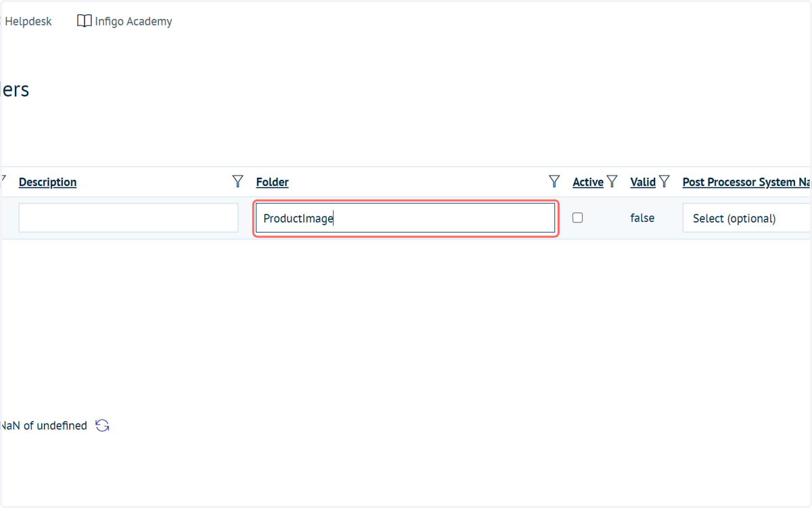Click the refresh icon near NaN of undefined
The height and width of the screenshot is (508, 812).
[x=102, y=425]
